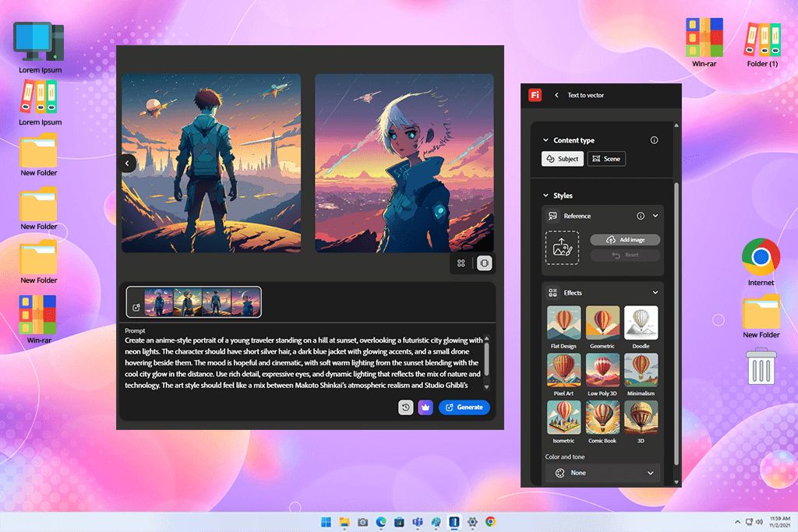Open the taskbar clock showing 11:59 AM

click(779, 522)
